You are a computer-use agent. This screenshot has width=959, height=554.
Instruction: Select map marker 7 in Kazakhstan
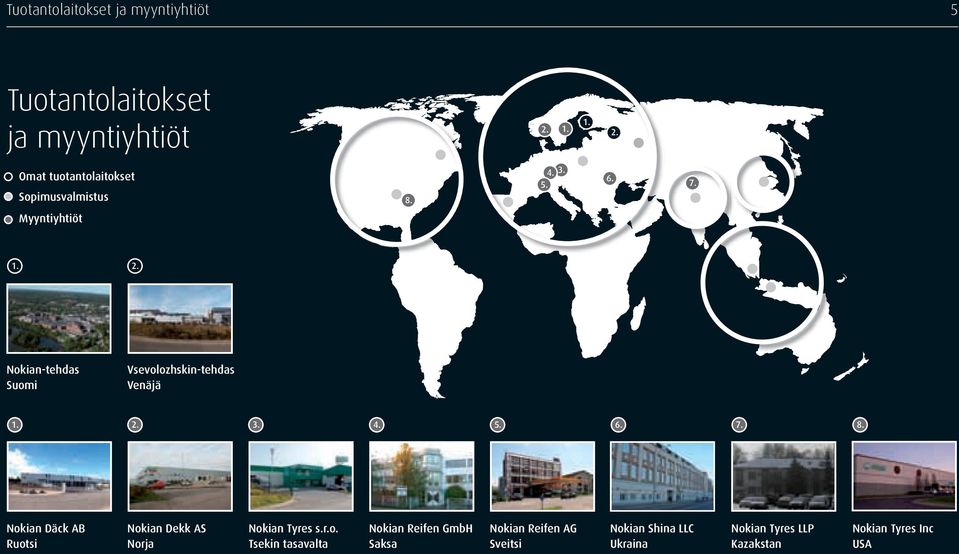point(692,183)
